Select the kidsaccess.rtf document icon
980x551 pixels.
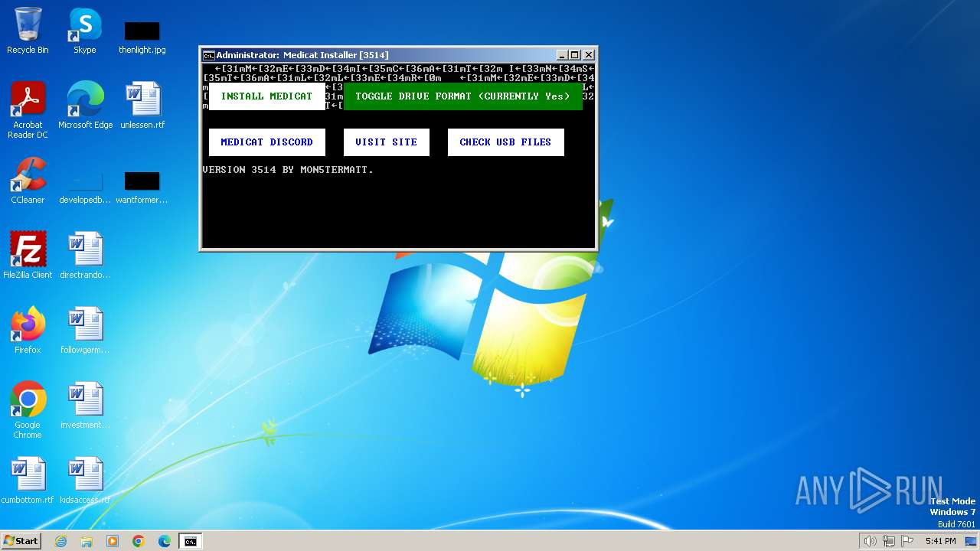pos(85,481)
